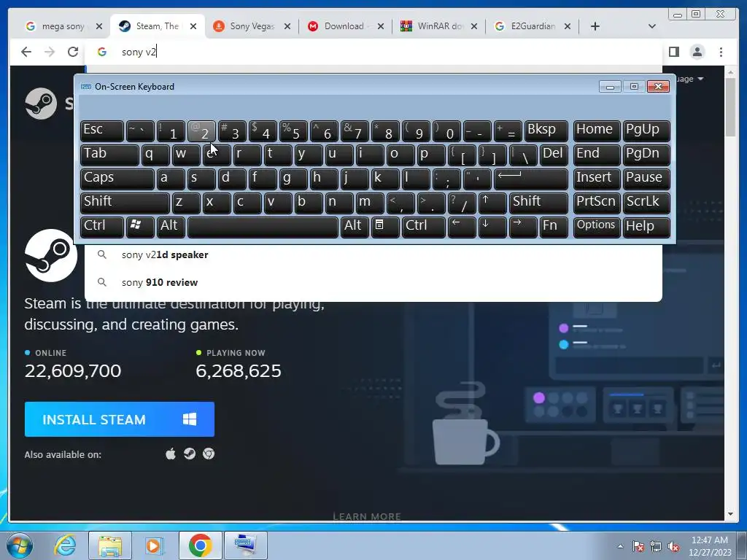This screenshot has width=747, height=560.
Task: Click the Chrome OS platform icon
Action: [209, 454]
